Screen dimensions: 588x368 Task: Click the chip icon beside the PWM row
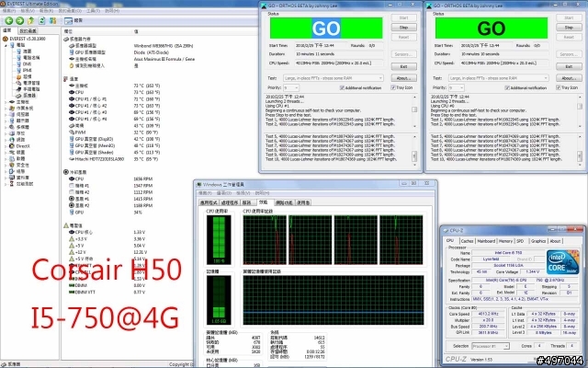pyautogui.click(x=72, y=132)
